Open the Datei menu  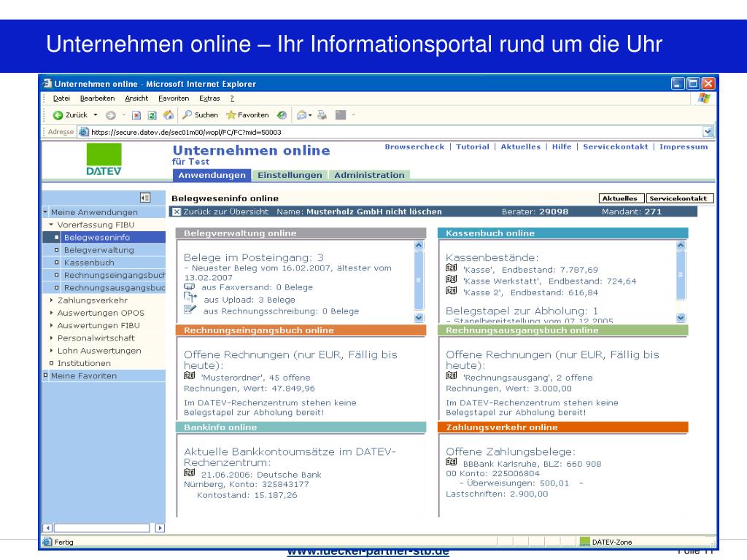tap(61, 98)
